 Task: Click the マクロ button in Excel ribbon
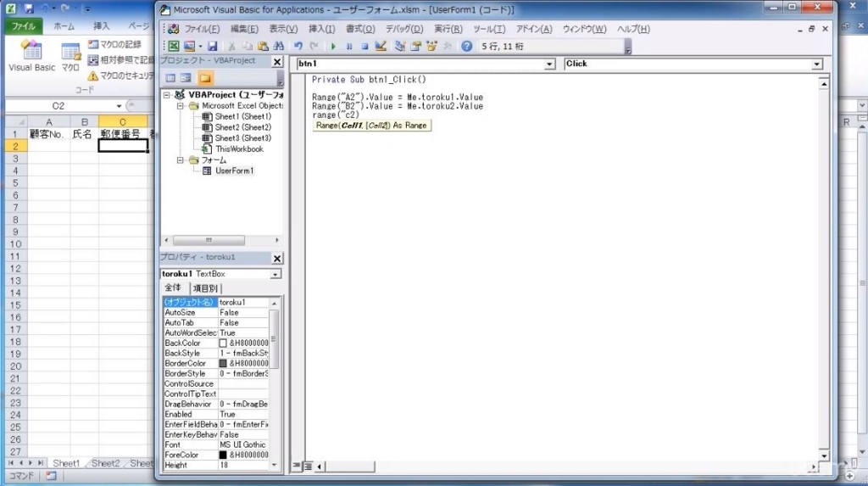(x=70, y=57)
